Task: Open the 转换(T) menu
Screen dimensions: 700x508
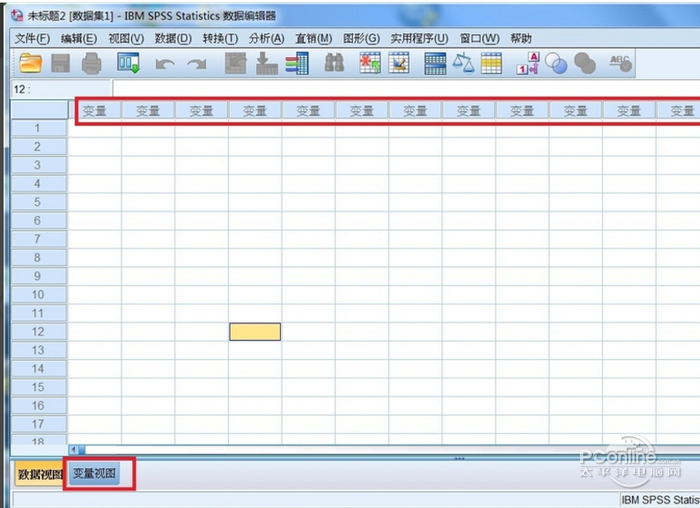Action: 220,38
